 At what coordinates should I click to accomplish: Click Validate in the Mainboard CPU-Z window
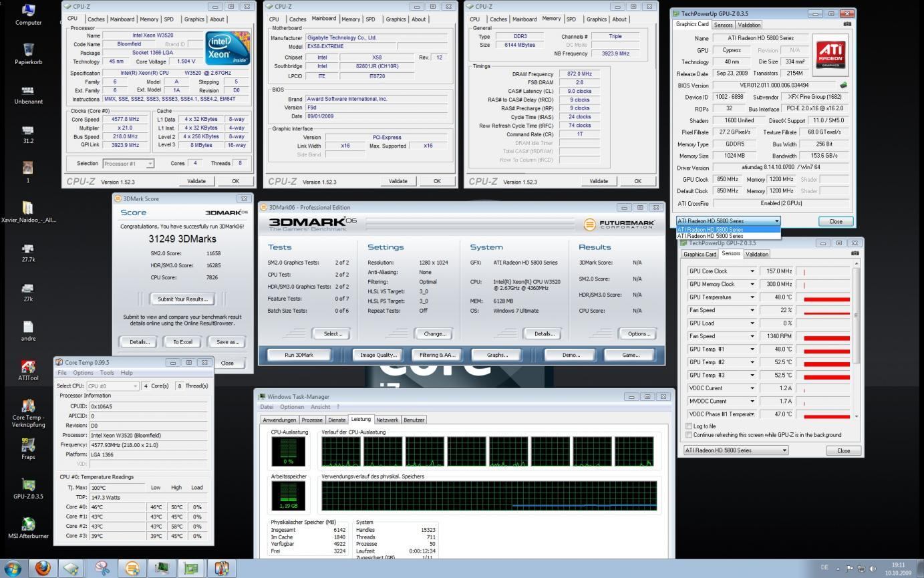click(398, 181)
